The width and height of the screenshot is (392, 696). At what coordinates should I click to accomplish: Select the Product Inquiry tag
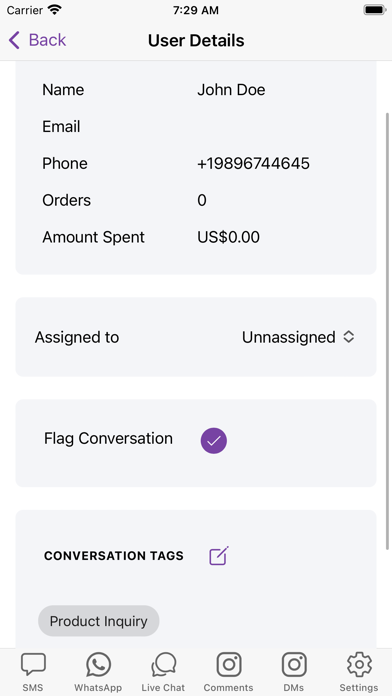pos(99,621)
